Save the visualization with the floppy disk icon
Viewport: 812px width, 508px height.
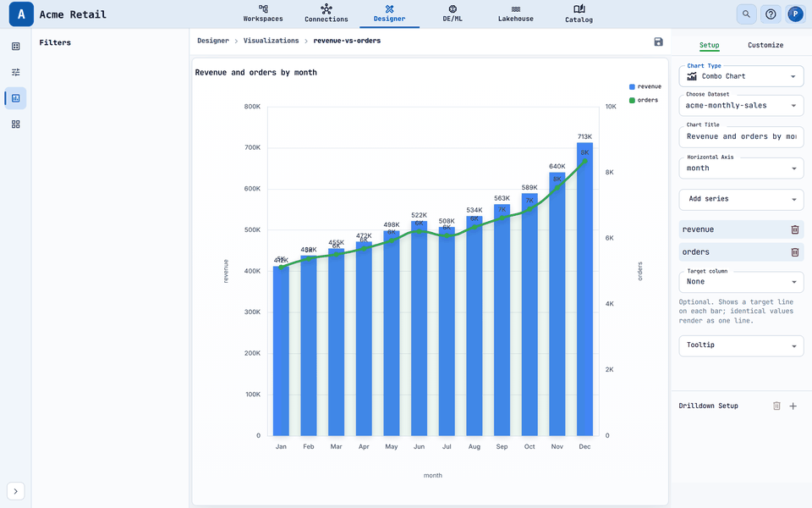(658, 41)
